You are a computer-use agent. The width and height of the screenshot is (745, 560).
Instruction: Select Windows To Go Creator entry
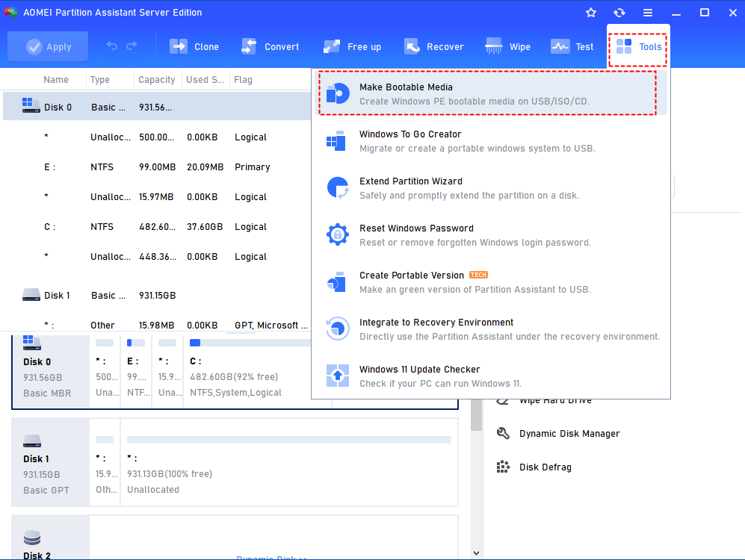tap(491, 141)
